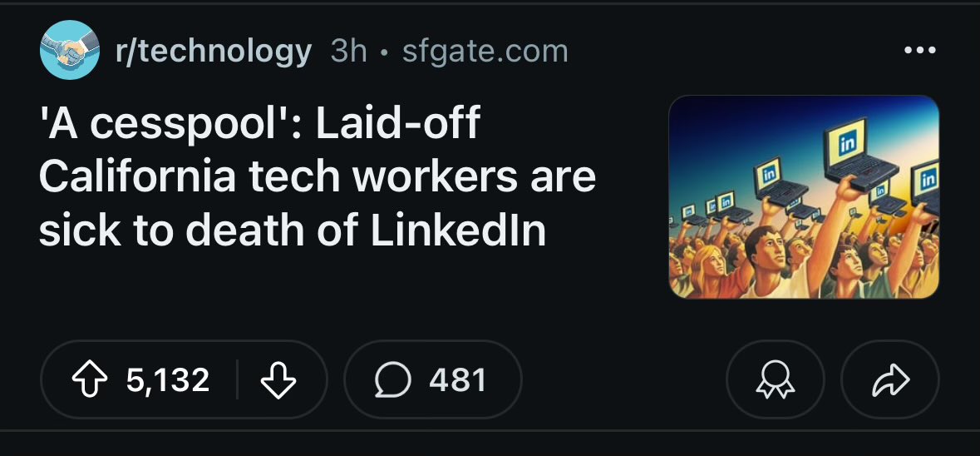
Task: Click the word LinkedIn in headline
Action: tap(458, 231)
